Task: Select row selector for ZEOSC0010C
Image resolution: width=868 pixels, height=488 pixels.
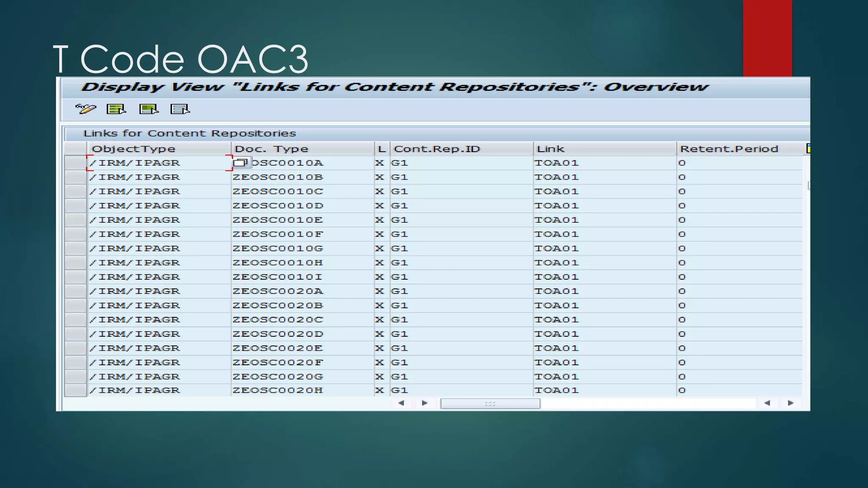Action: click(75, 191)
